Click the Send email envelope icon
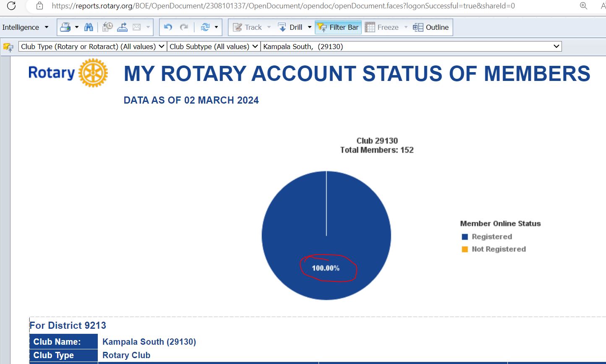This screenshot has height=364, width=606. point(137,27)
